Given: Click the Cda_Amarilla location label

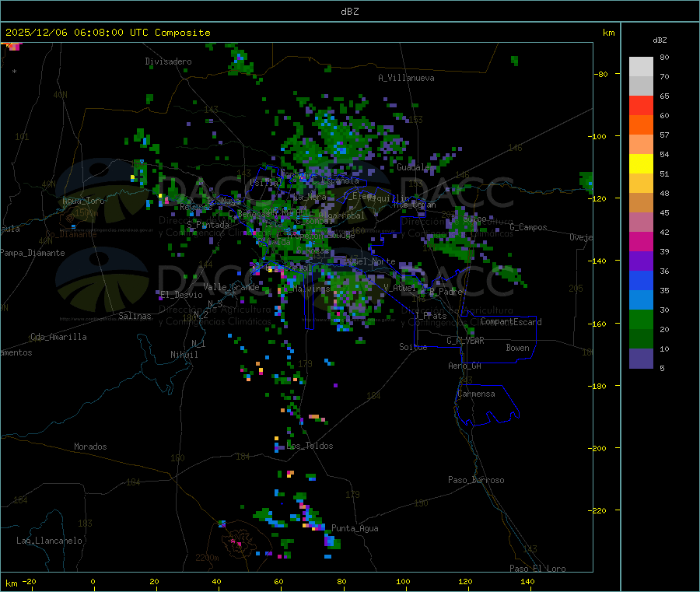Looking at the screenshot, I should 58,337.
